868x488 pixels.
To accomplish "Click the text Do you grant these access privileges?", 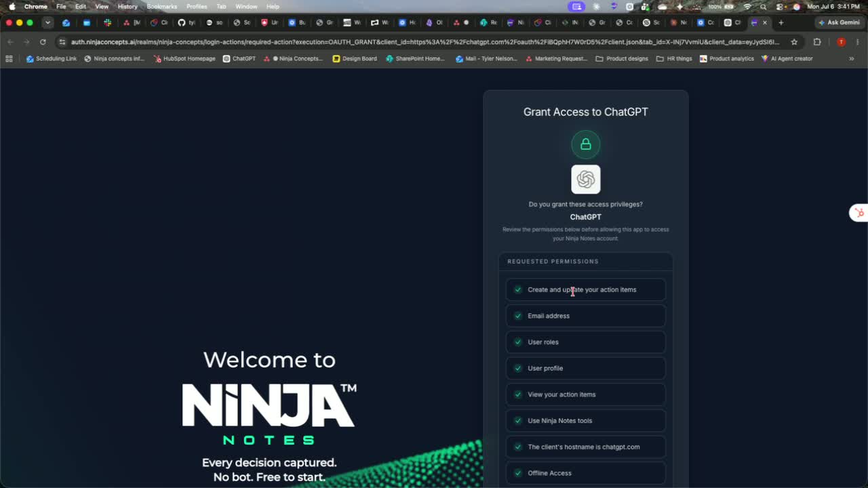I will [x=585, y=204].
